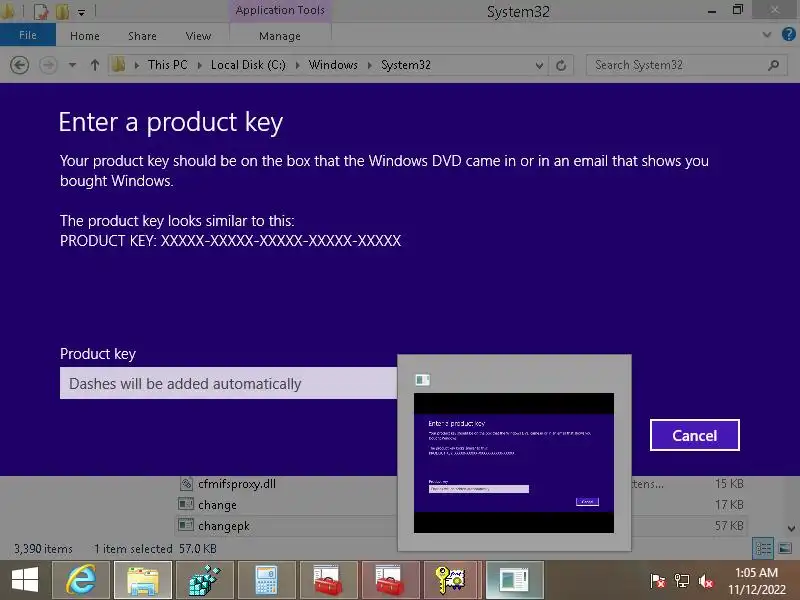The image size is (800, 600).
Task: Open Customize Quick Access Toolbar dropdown
Action: click(x=82, y=12)
